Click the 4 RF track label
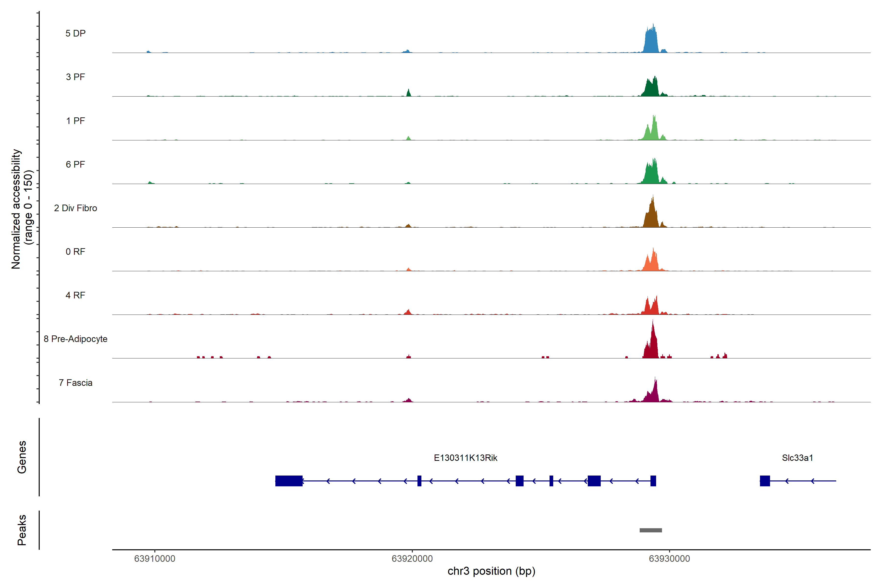Viewport: 882px width, 588px height. click(x=75, y=295)
